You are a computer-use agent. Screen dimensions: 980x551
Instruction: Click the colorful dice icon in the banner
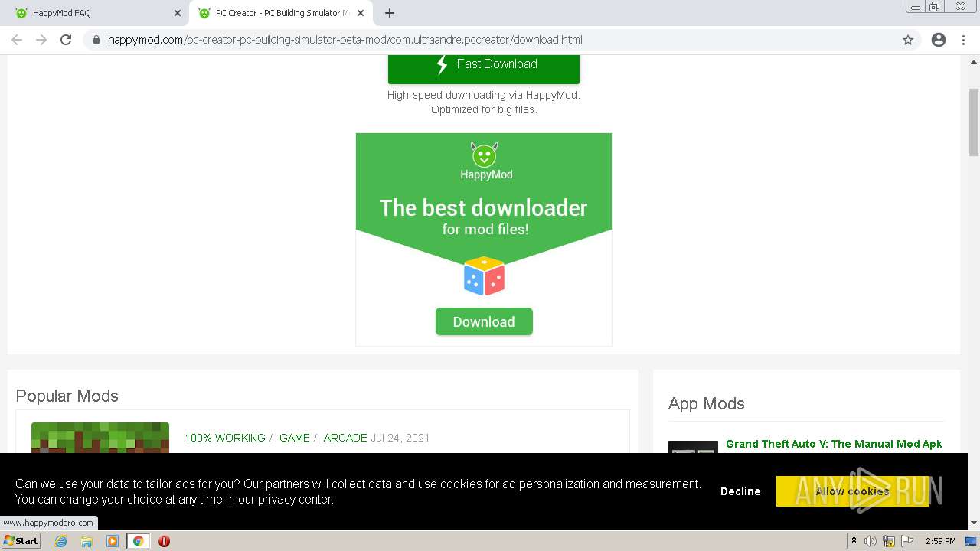pos(484,275)
